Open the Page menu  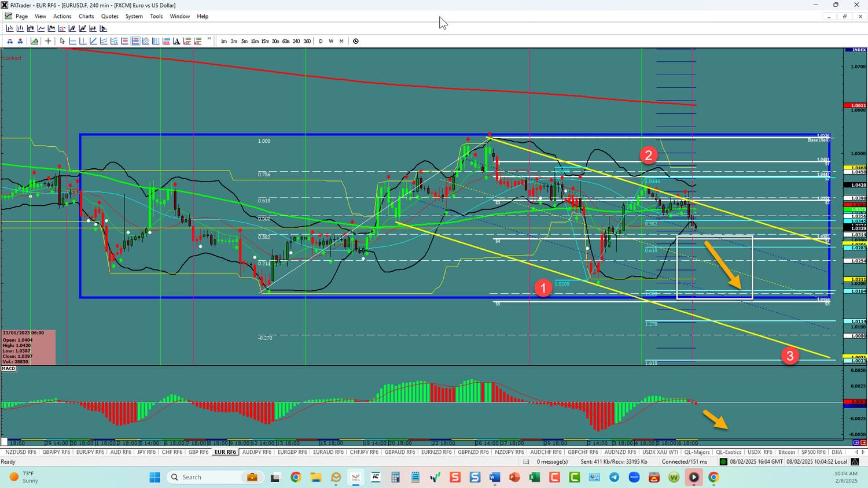tap(22, 16)
